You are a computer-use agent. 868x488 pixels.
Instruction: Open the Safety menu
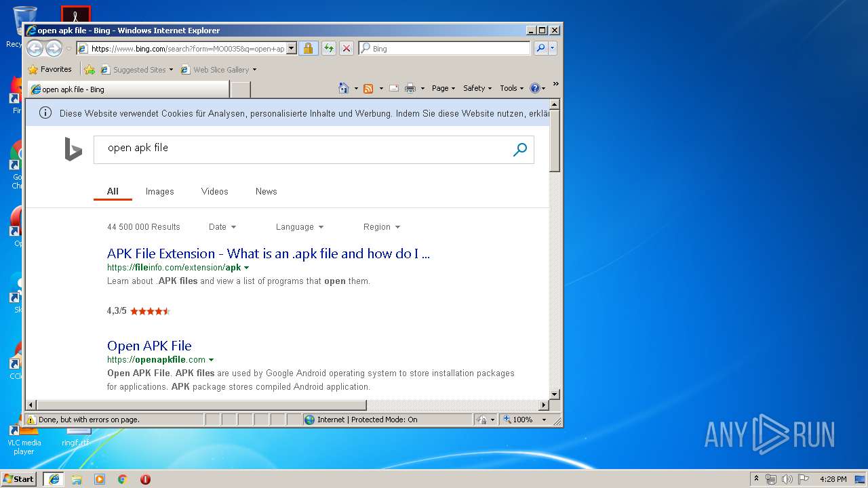coord(477,88)
